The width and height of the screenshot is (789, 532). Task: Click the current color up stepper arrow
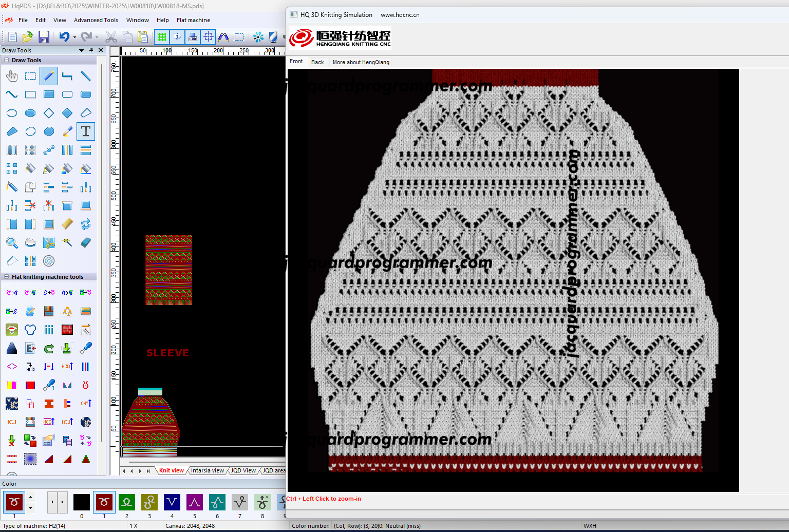(31, 497)
